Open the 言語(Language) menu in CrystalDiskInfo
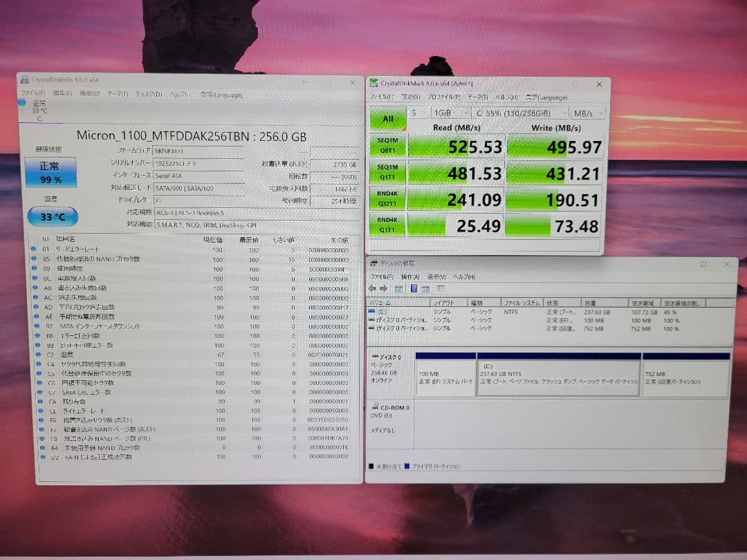This screenshot has width=747, height=560. point(218,93)
